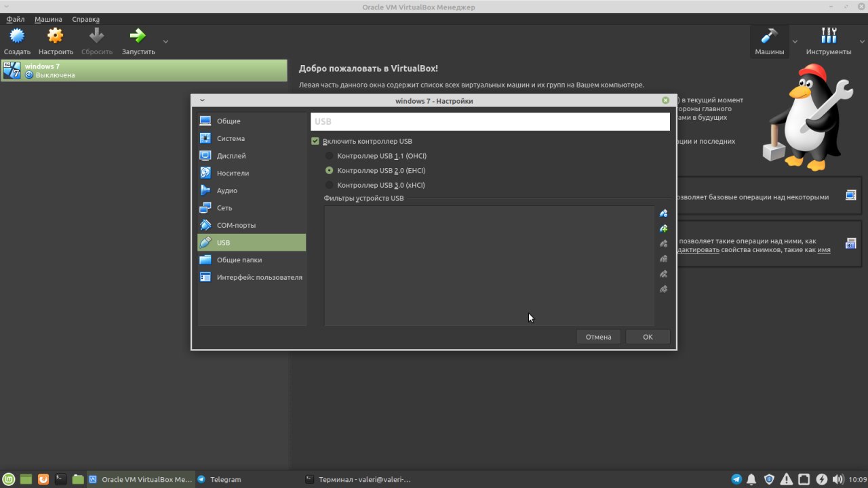
Task: Click the Telegram tray icon
Action: coord(736,479)
